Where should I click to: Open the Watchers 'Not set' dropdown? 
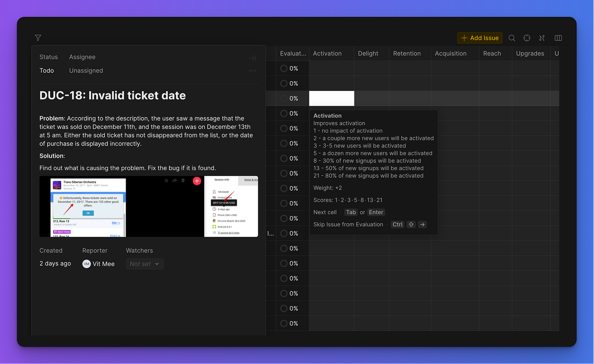pos(145,264)
